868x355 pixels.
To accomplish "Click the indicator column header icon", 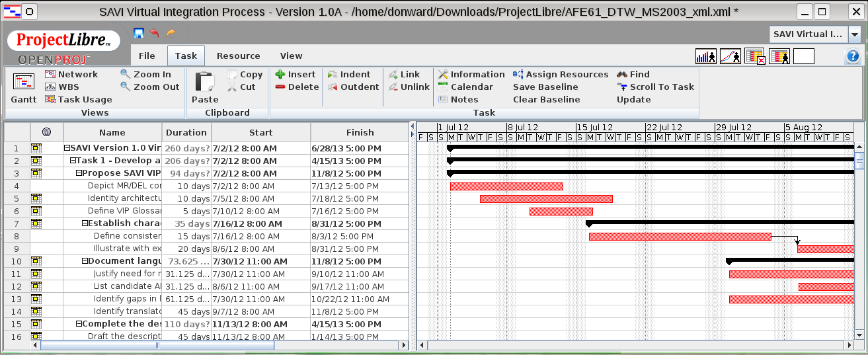I will click(46, 132).
